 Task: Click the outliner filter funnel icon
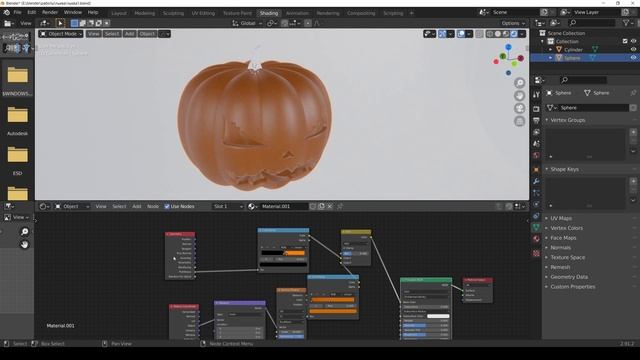627,23
